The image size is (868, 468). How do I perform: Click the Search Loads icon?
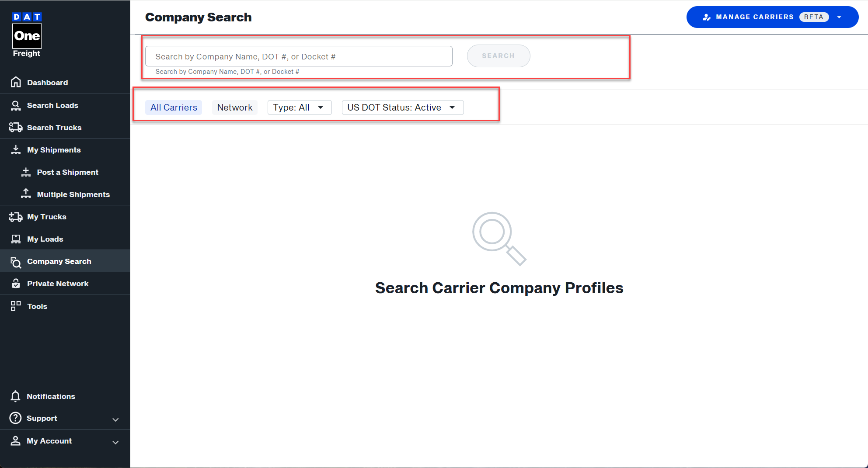(x=16, y=105)
